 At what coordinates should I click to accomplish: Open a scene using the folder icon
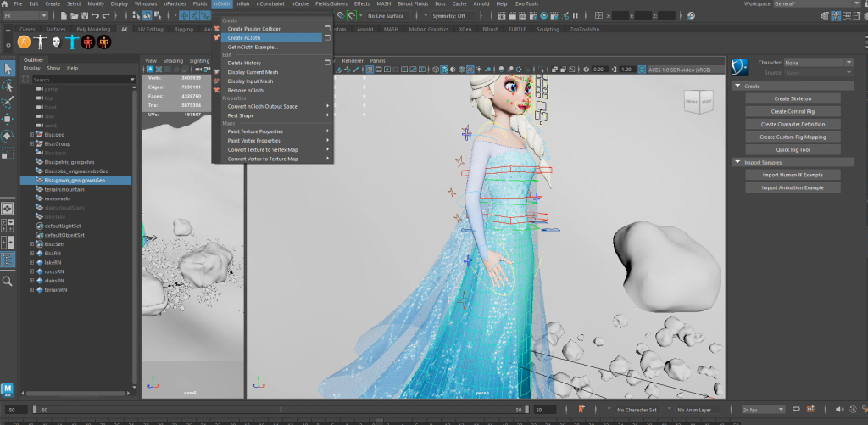(75, 15)
